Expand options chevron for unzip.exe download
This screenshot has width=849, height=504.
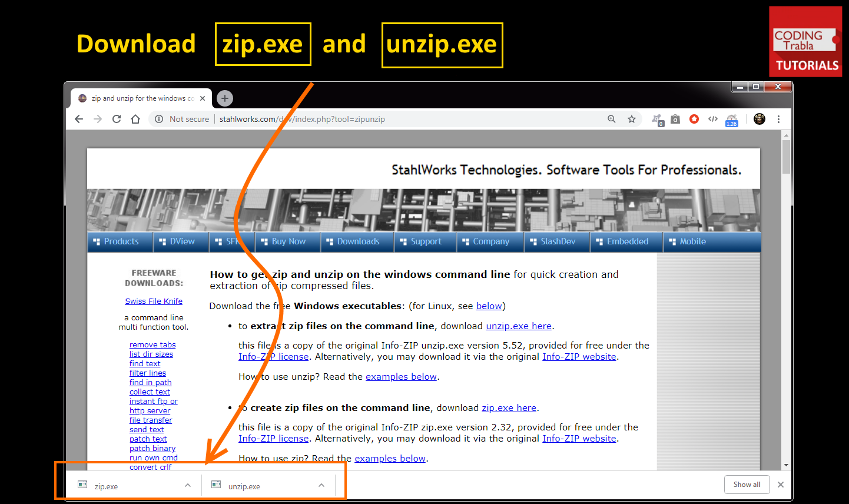pos(321,485)
